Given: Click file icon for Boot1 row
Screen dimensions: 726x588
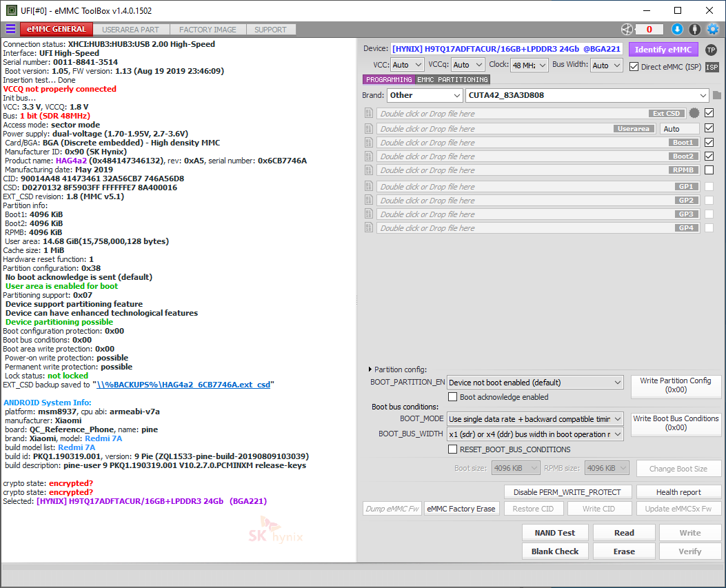Looking at the screenshot, I should [369, 143].
